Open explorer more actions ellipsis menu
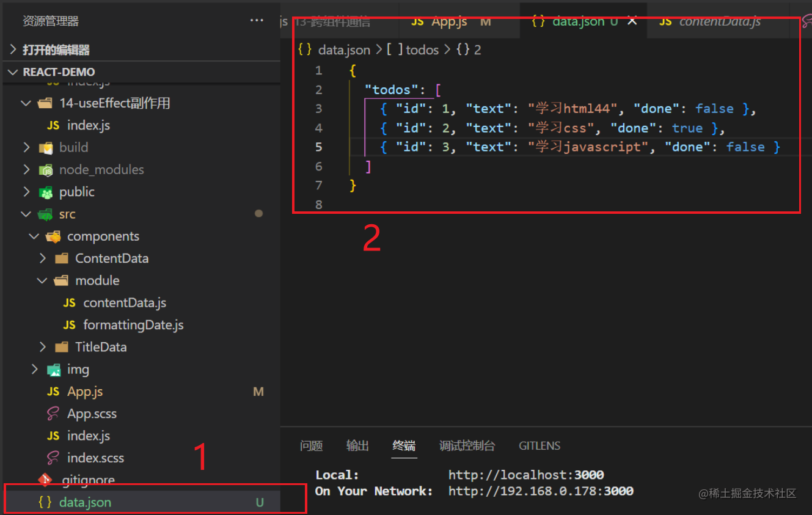 click(x=257, y=21)
